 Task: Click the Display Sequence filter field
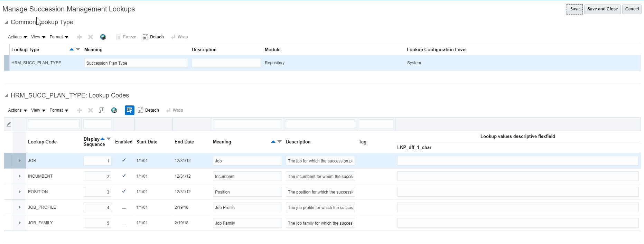(x=97, y=124)
